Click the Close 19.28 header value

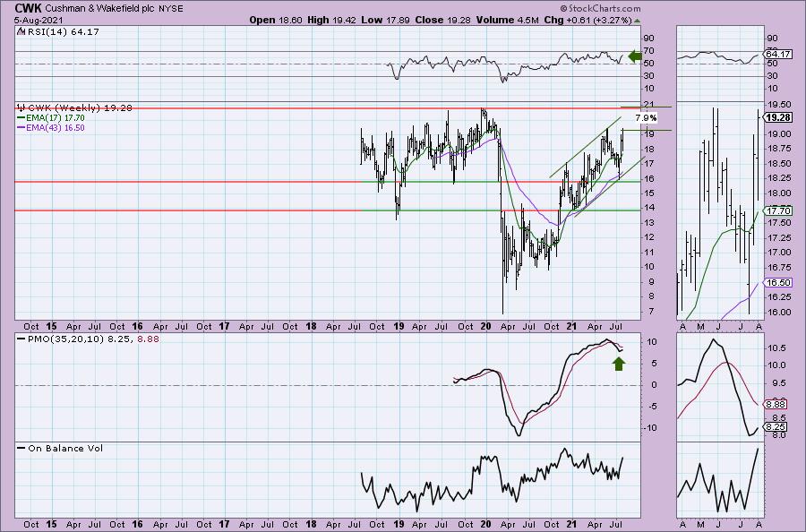click(442, 20)
